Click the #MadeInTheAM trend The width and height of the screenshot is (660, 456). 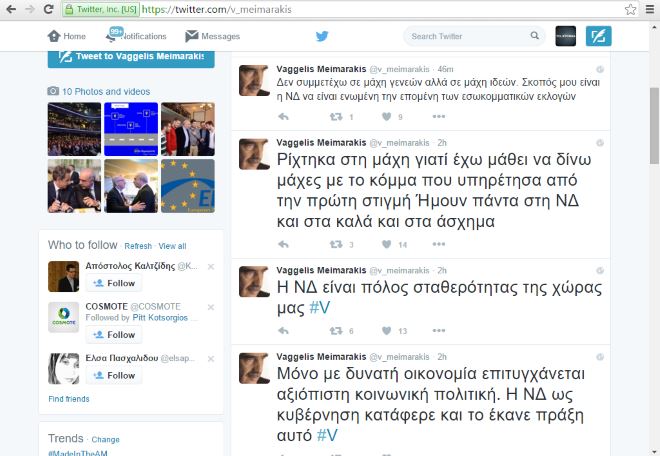[x=78, y=453]
